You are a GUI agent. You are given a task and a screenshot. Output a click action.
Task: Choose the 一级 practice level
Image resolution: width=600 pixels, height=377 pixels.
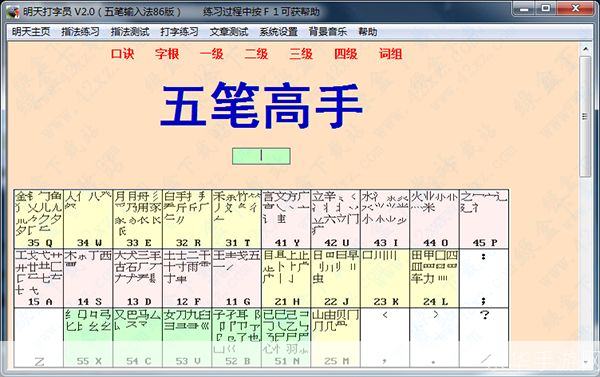212,54
